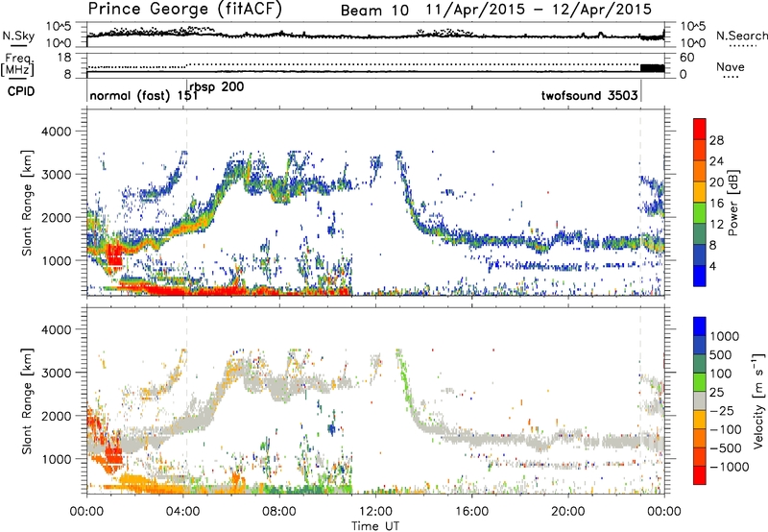Click the blue bottom segment of Power color bar
Image resolution: width=768 pixels, height=532 pixels.
tap(700, 276)
